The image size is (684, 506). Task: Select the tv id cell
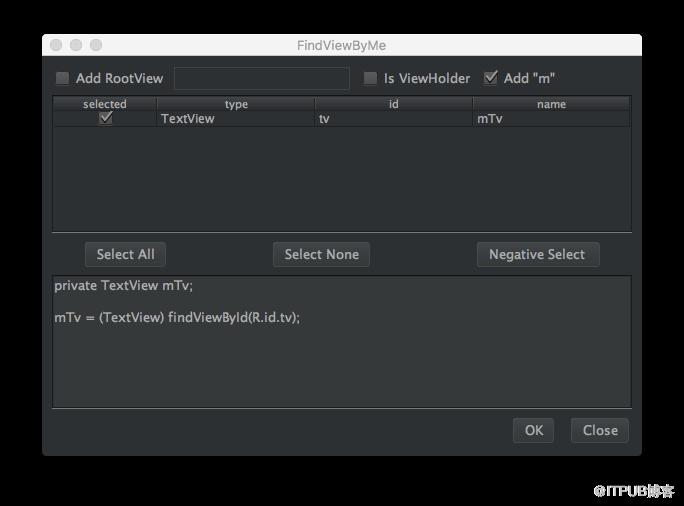[x=393, y=119]
